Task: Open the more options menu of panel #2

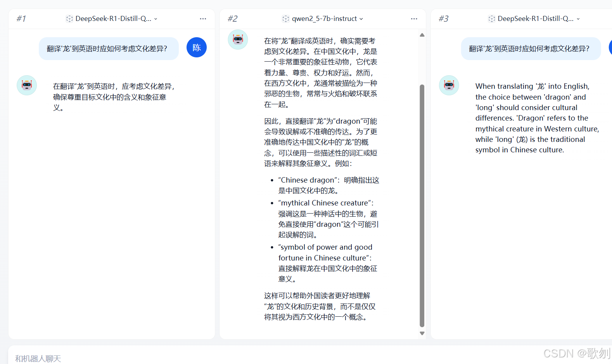Action: pos(414,19)
